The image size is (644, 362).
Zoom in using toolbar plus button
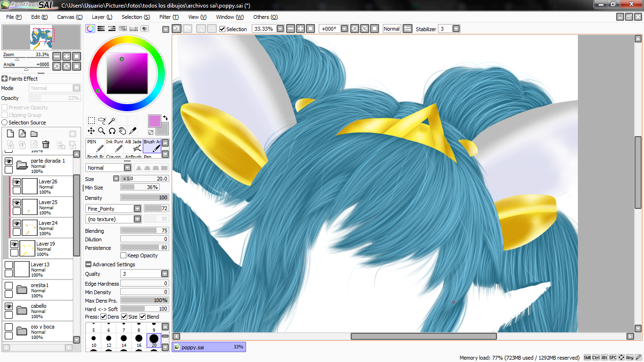click(x=300, y=29)
